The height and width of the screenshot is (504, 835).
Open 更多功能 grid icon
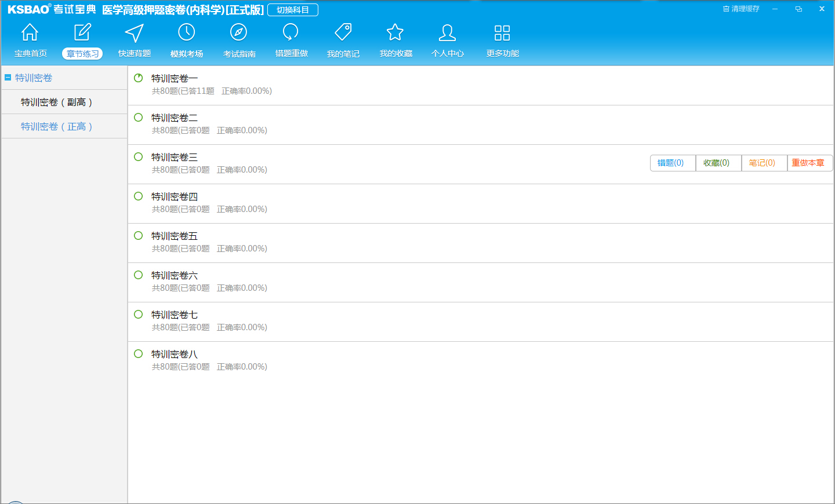click(x=502, y=32)
